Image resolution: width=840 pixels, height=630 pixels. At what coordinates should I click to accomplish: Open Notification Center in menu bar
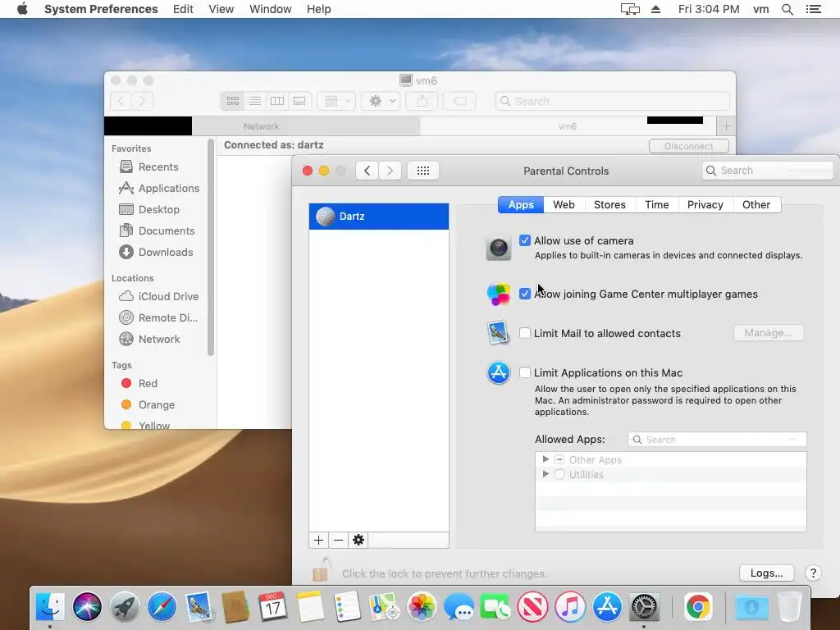813,9
